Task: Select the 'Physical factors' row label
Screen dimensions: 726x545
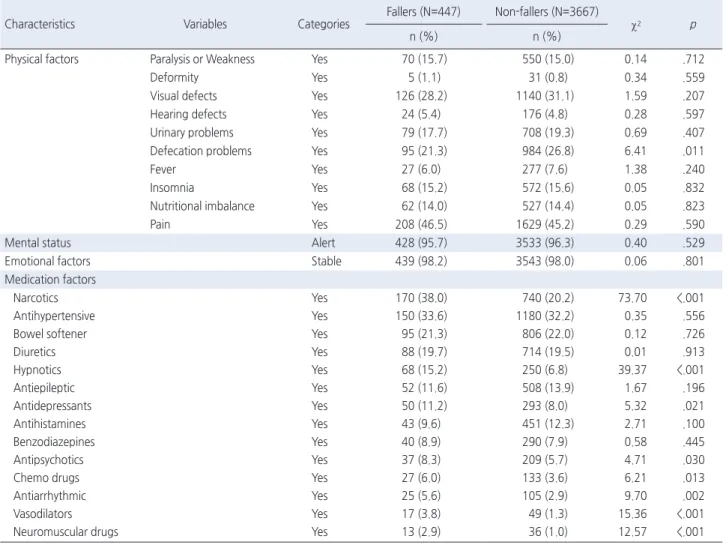Action: pyautogui.click(x=42, y=59)
